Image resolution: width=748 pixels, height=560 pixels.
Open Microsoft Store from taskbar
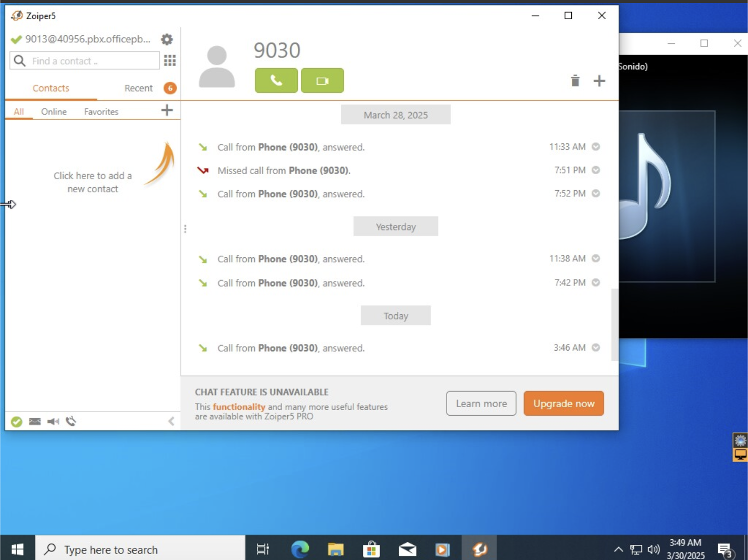click(x=371, y=549)
